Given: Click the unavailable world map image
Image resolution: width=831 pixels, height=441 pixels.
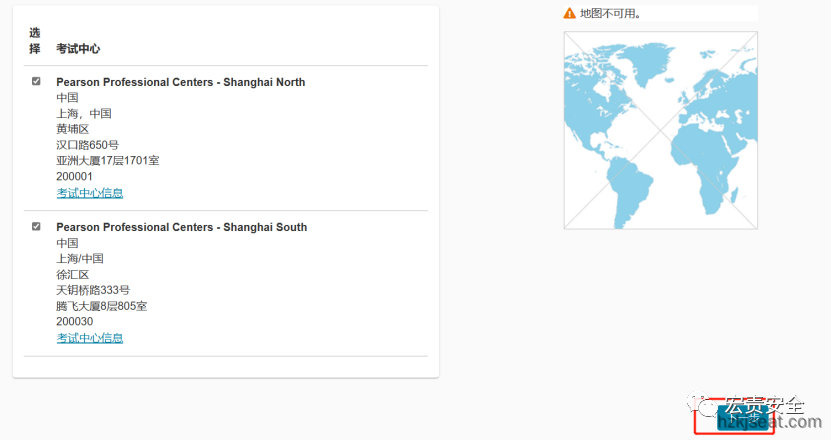Looking at the screenshot, I should click(x=660, y=130).
